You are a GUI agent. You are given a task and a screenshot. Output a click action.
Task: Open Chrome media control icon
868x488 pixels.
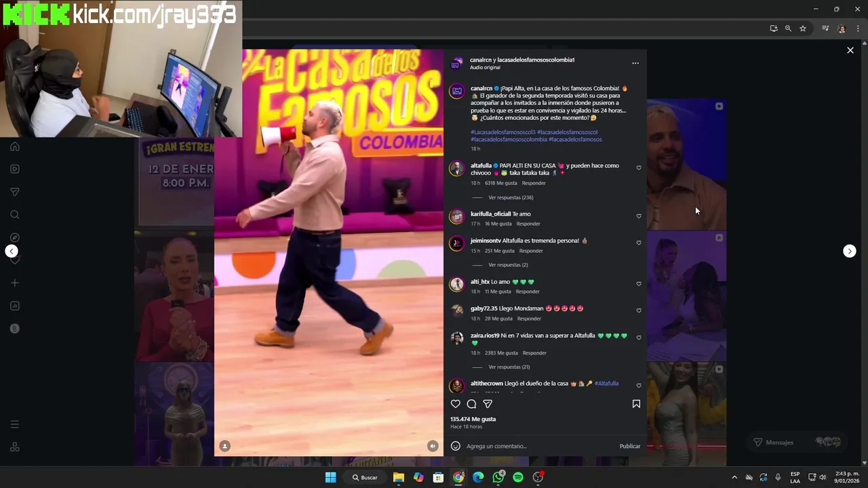tap(825, 28)
